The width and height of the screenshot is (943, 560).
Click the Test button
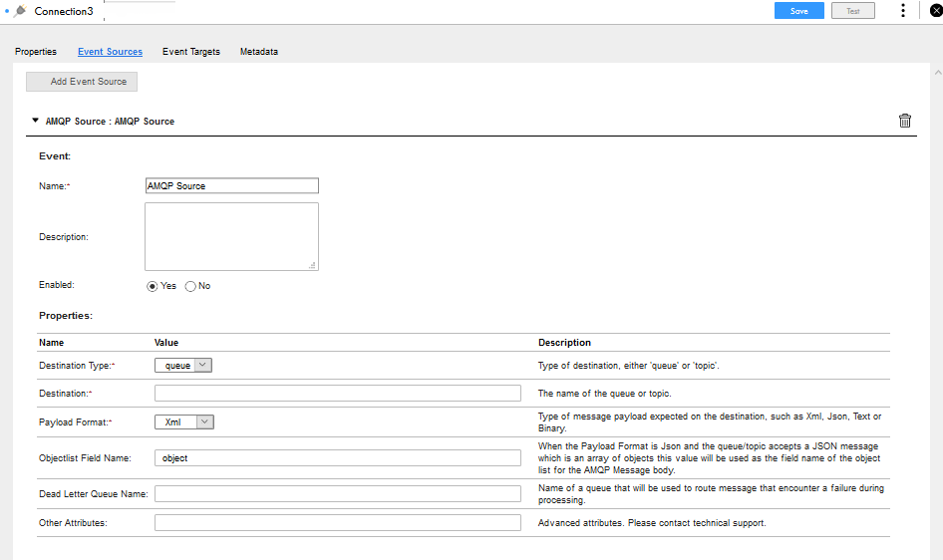point(853,11)
